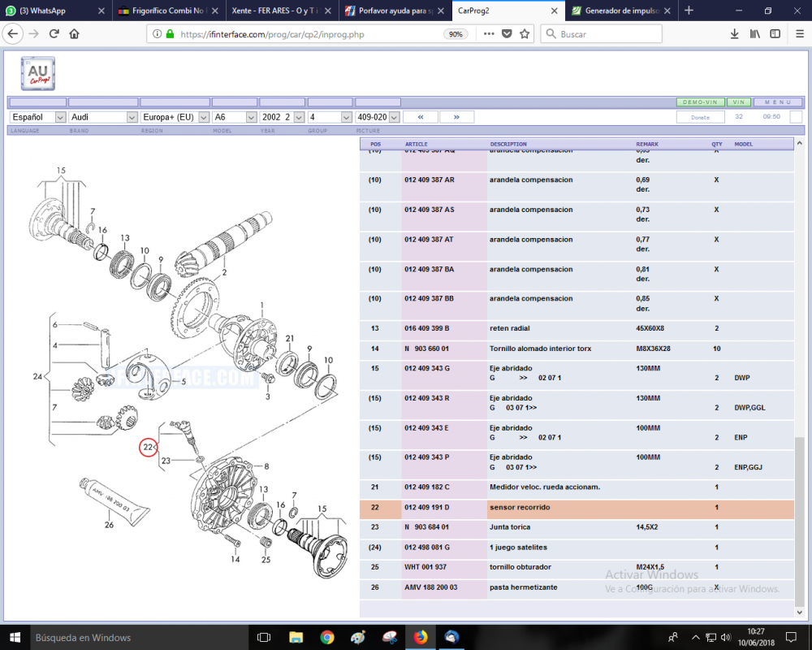Open Firefox library icon
The height and width of the screenshot is (650, 812).
[x=755, y=34]
